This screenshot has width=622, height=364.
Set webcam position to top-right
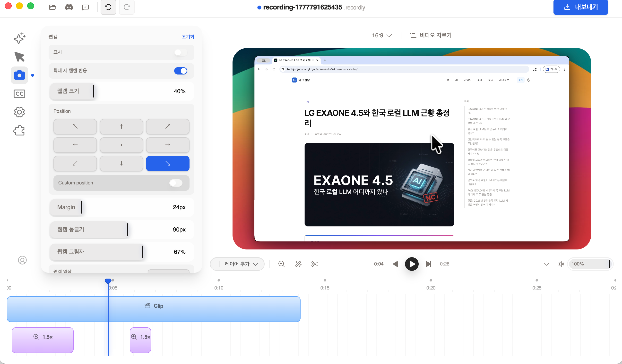click(x=168, y=126)
